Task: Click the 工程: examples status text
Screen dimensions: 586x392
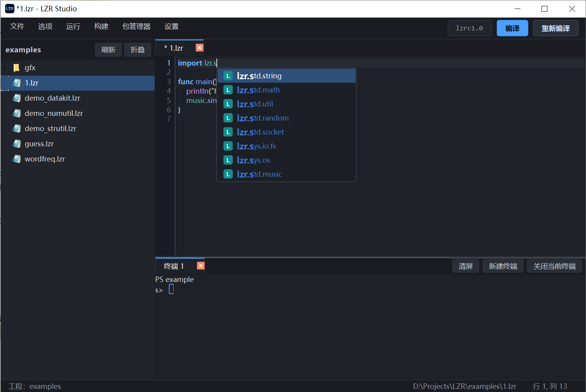Action: (x=35, y=386)
